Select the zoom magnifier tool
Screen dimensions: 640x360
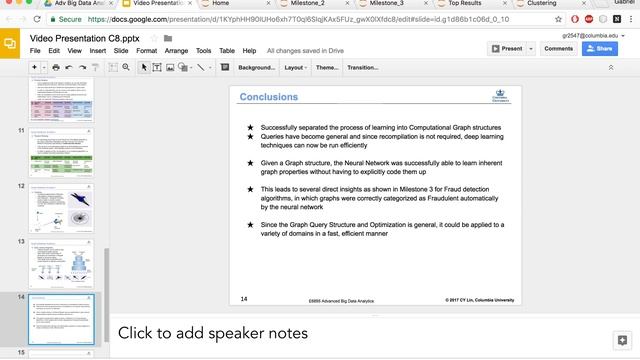(126, 67)
